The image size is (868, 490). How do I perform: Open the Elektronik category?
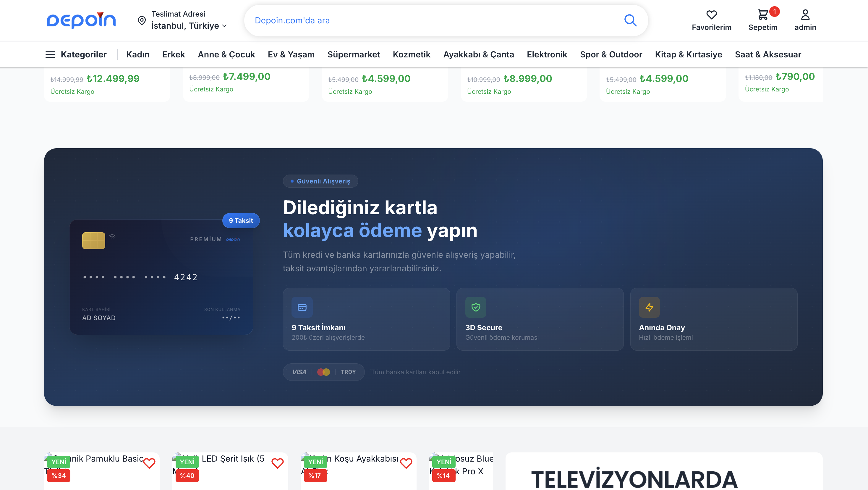coord(547,55)
